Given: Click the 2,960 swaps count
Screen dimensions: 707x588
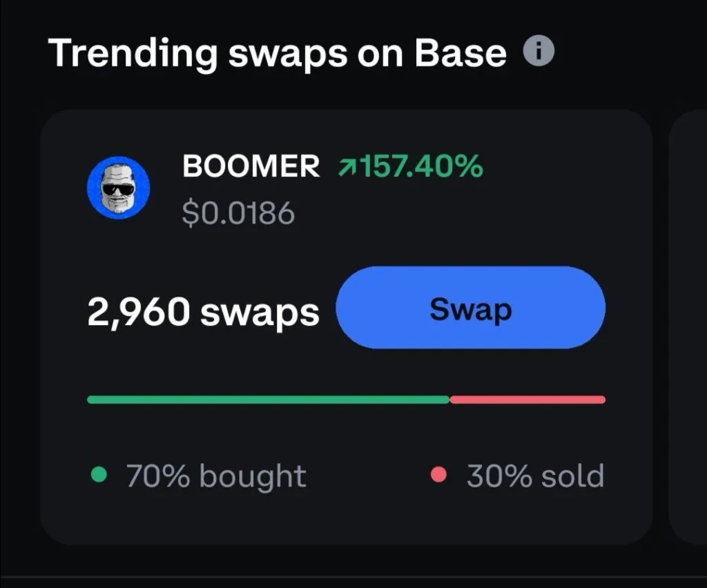Looking at the screenshot, I should pos(203,312).
